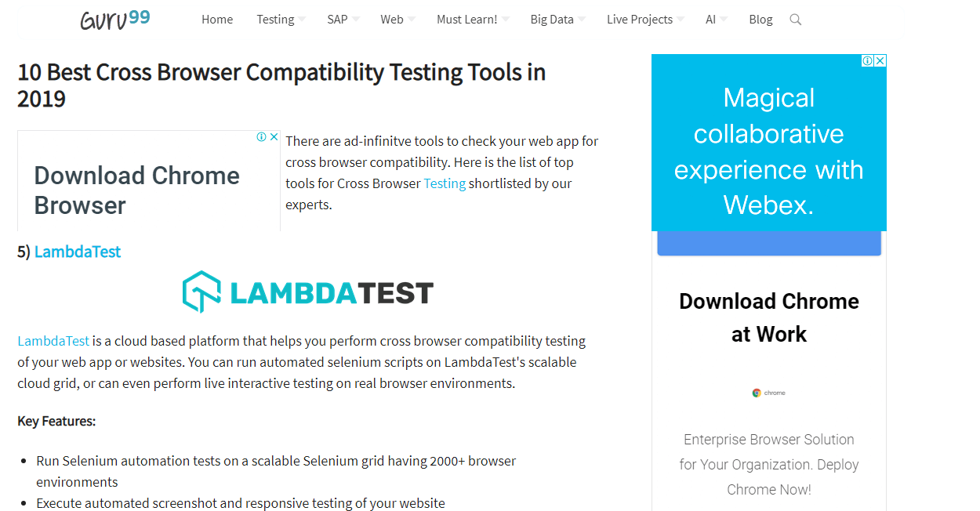
Task: Click the Magical collaborative Webex ad banner
Action: (768, 151)
